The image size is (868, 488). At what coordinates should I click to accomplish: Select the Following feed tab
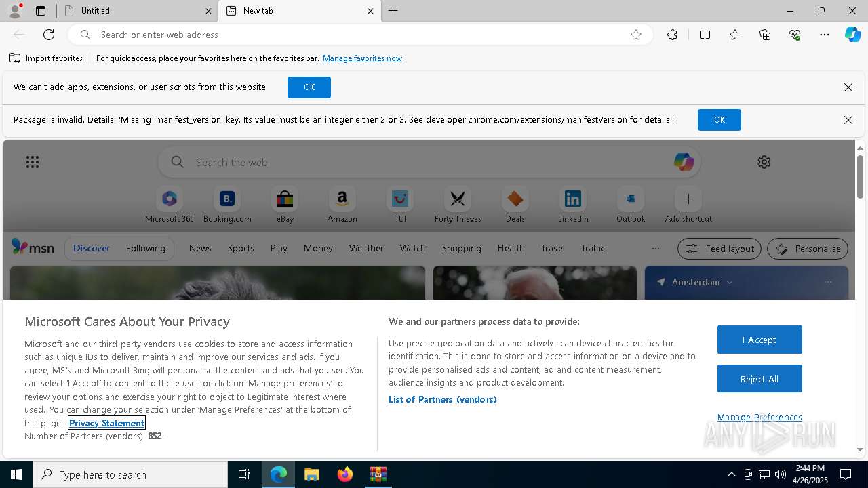coord(145,248)
